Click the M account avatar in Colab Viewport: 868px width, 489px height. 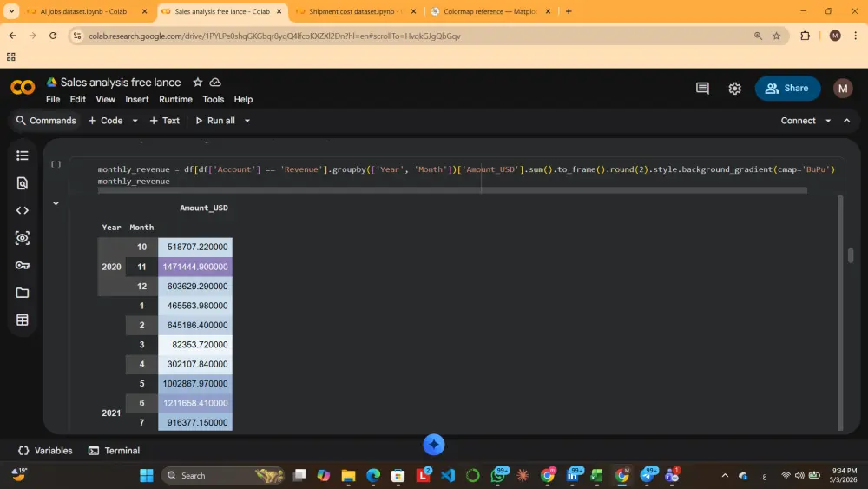click(x=843, y=88)
